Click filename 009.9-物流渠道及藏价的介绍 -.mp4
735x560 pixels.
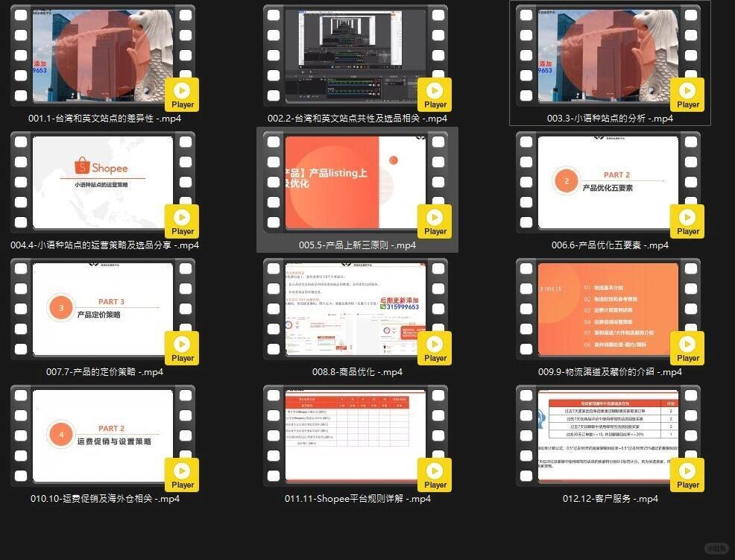tap(610, 371)
